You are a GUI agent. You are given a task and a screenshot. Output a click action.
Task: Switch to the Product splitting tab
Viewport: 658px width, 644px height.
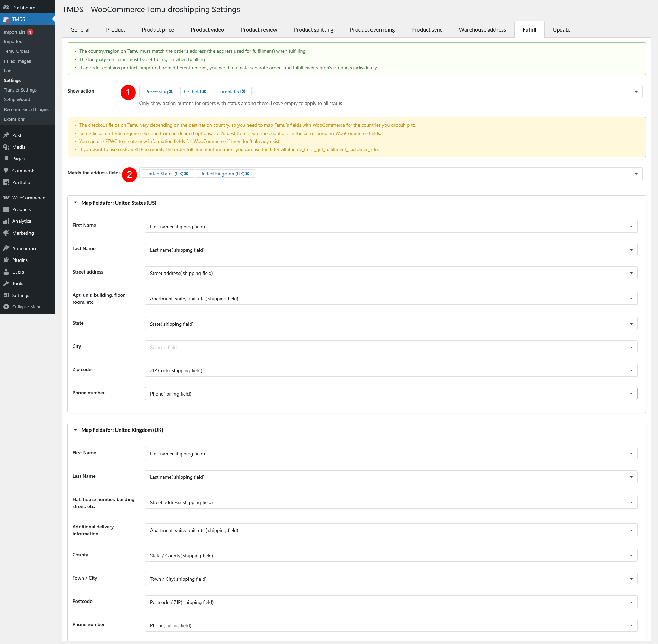[x=314, y=29]
